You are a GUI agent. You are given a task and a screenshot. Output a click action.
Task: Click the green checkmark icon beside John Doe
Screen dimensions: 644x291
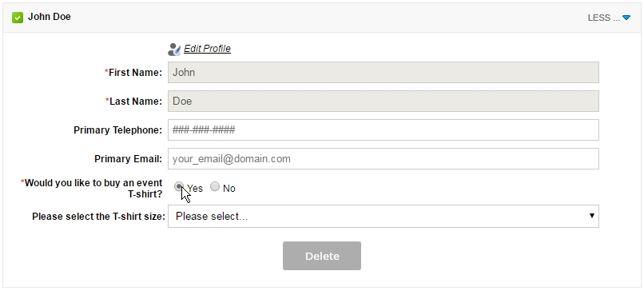pos(18,18)
